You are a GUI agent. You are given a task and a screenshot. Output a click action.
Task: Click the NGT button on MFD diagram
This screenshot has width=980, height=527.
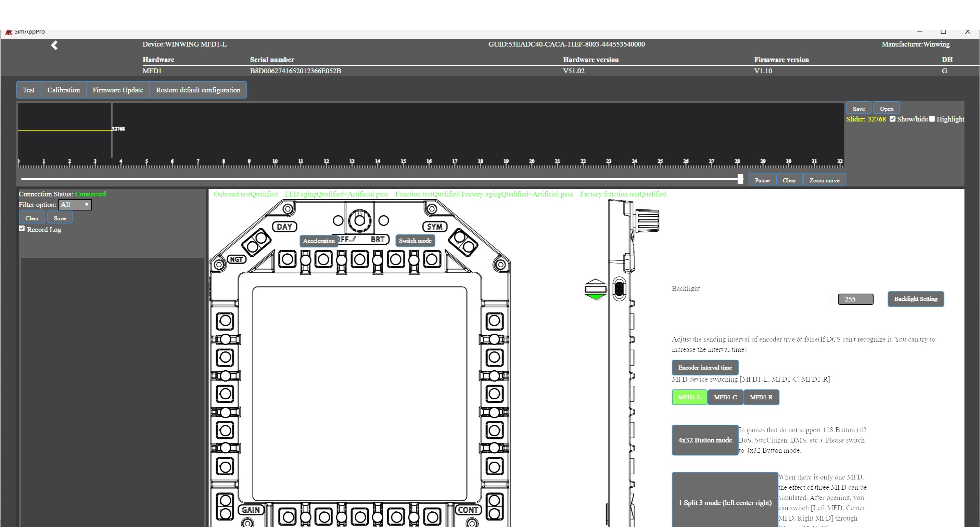pyautogui.click(x=236, y=259)
